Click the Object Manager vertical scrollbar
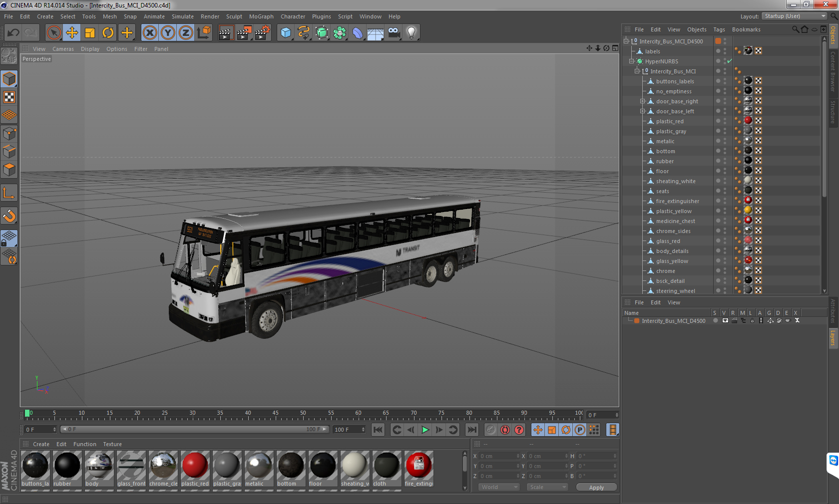 824,120
